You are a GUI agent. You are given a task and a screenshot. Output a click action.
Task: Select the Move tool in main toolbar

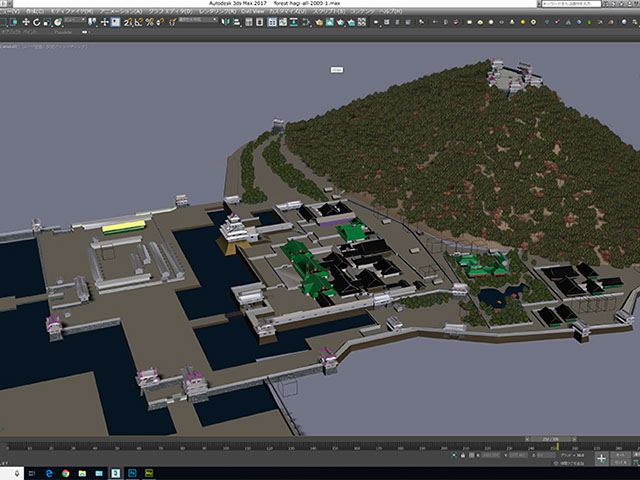pos(26,22)
